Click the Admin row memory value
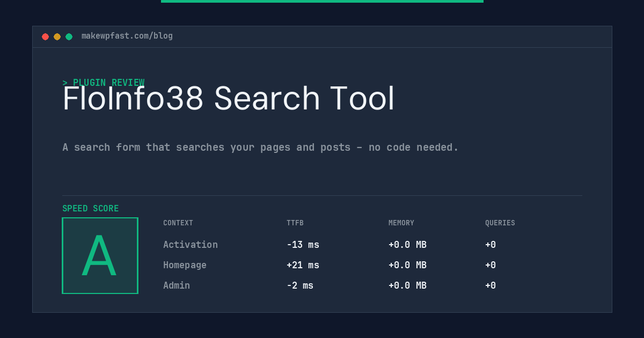 [407, 285]
